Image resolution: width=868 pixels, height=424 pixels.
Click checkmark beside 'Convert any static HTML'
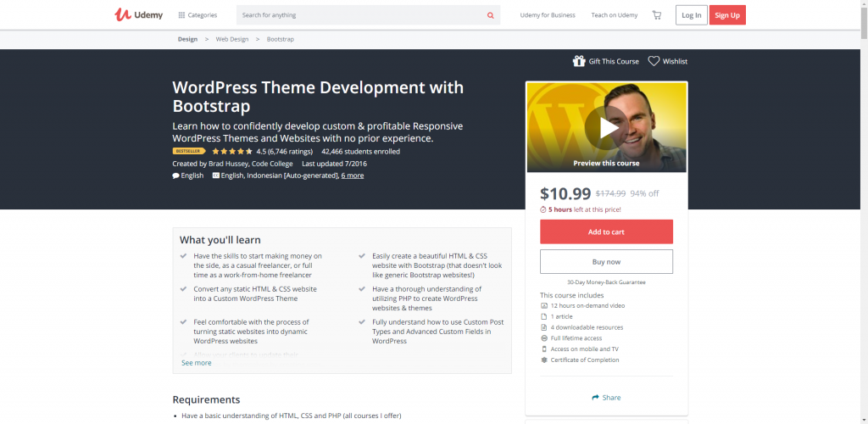pyautogui.click(x=183, y=288)
